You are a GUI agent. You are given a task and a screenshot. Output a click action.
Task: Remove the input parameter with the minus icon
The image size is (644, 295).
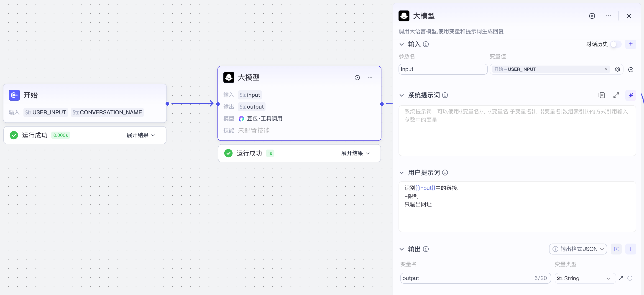(x=631, y=70)
